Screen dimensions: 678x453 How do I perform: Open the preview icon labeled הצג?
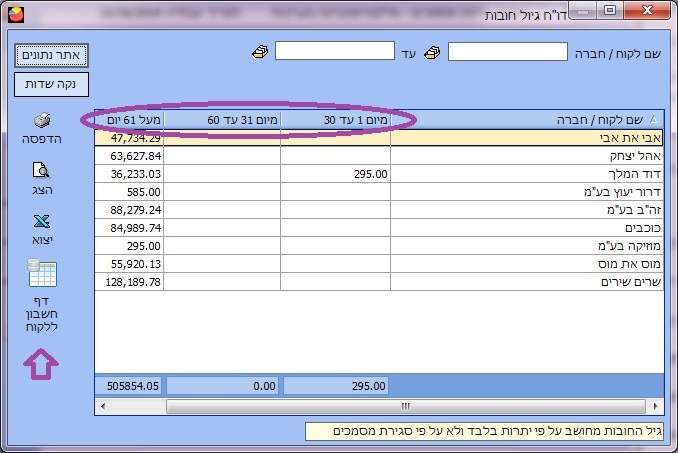(42, 171)
